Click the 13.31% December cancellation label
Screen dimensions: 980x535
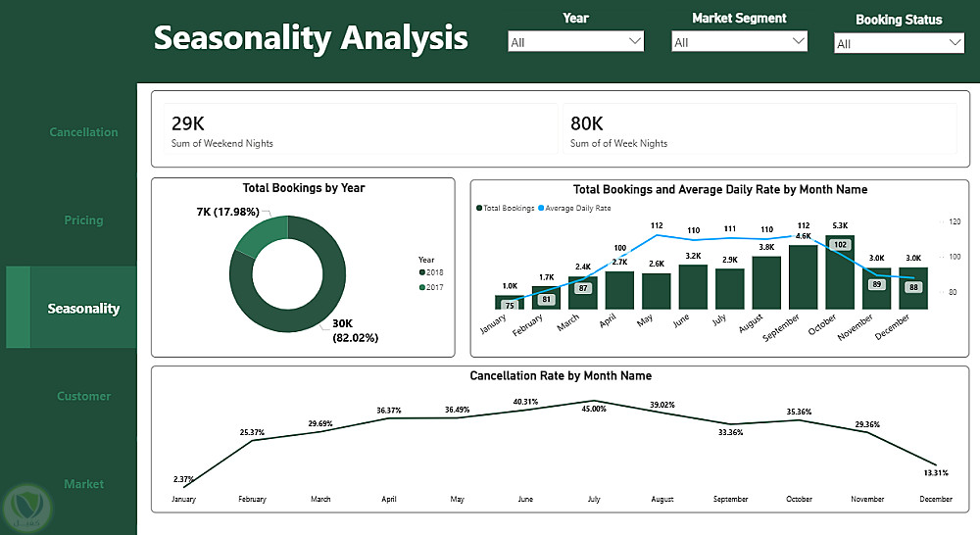tap(936, 473)
